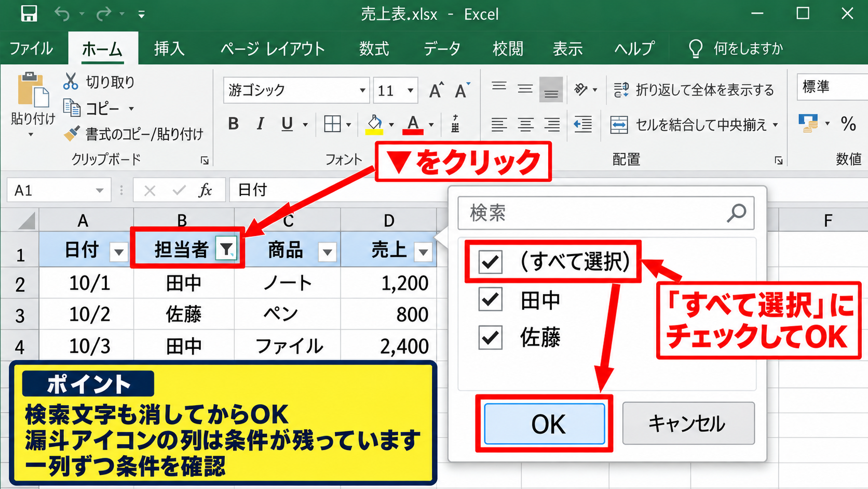Screen dimensions: 868x489
Task: Click 折り返して全体を表示する wrap text
Action: pos(694,90)
